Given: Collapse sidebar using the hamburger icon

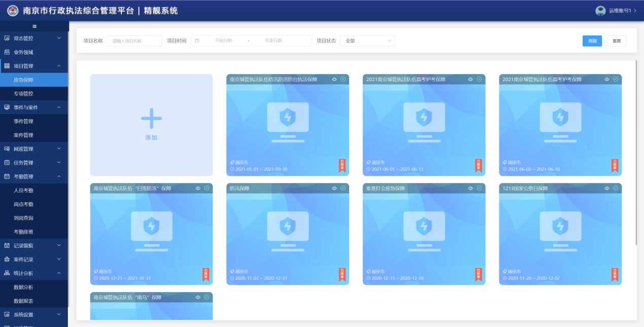Looking at the screenshot, I should tap(35, 26).
